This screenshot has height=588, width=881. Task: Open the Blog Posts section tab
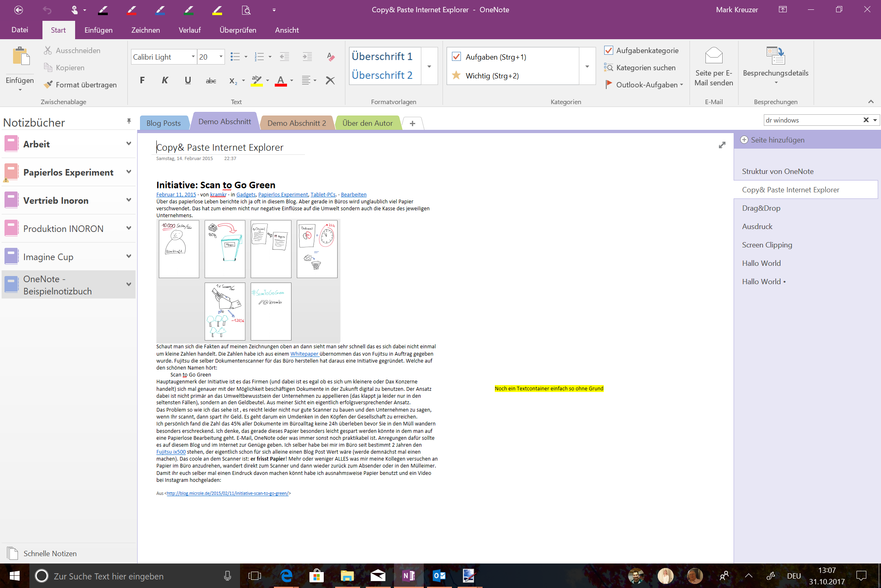pyautogui.click(x=163, y=123)
